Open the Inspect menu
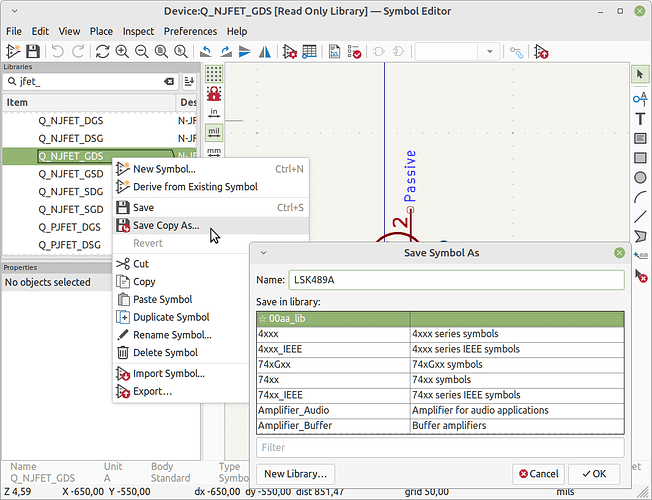The width and height of the screenshot is (652, 500). (x=138, y=31)
